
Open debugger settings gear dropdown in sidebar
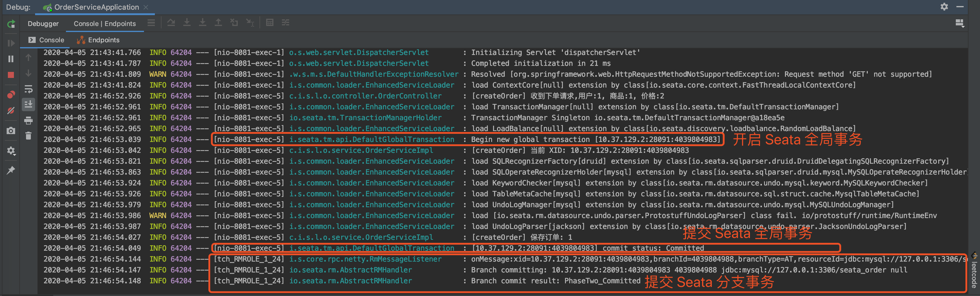pos(11,151)
